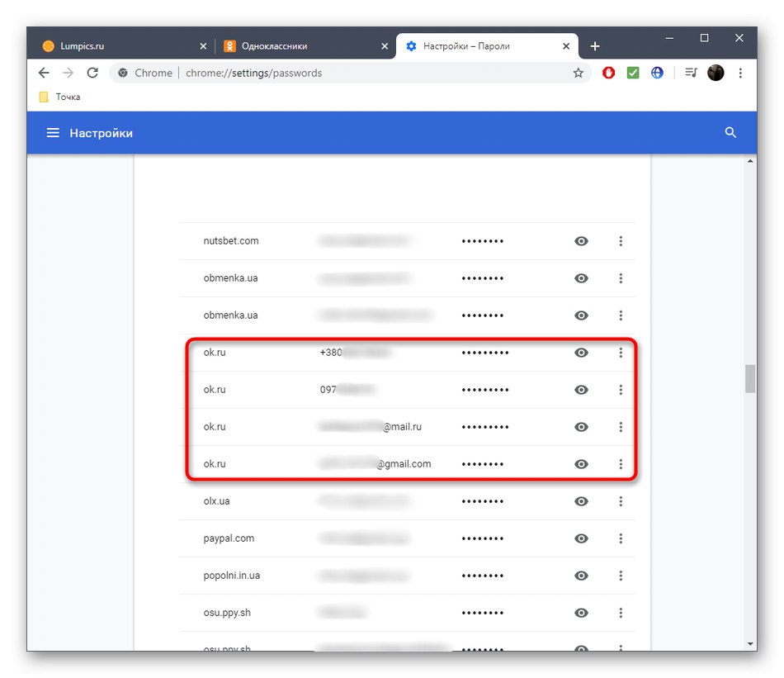784x678 pixels.
Task: Bookmark this page with the star icon
Action: [578, 73]
